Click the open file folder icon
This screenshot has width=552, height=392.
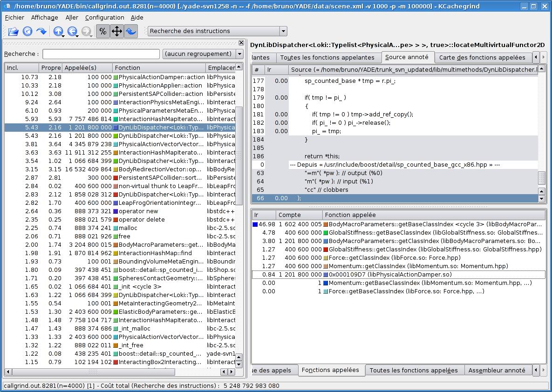pyautogui.click(x=14, y=31)
